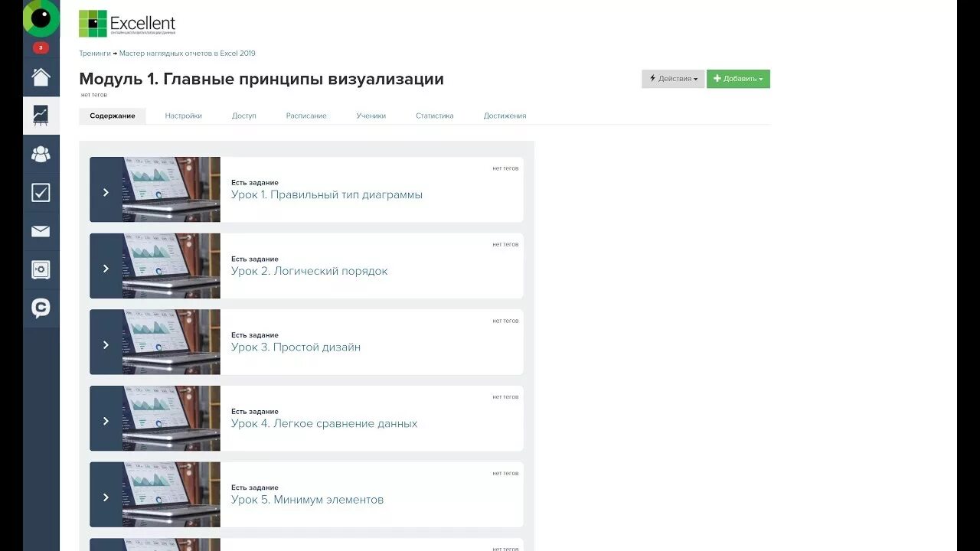Open the Users group sidebar icon
This screenshot has height=551, width=980.
click(x=41, y=154)
